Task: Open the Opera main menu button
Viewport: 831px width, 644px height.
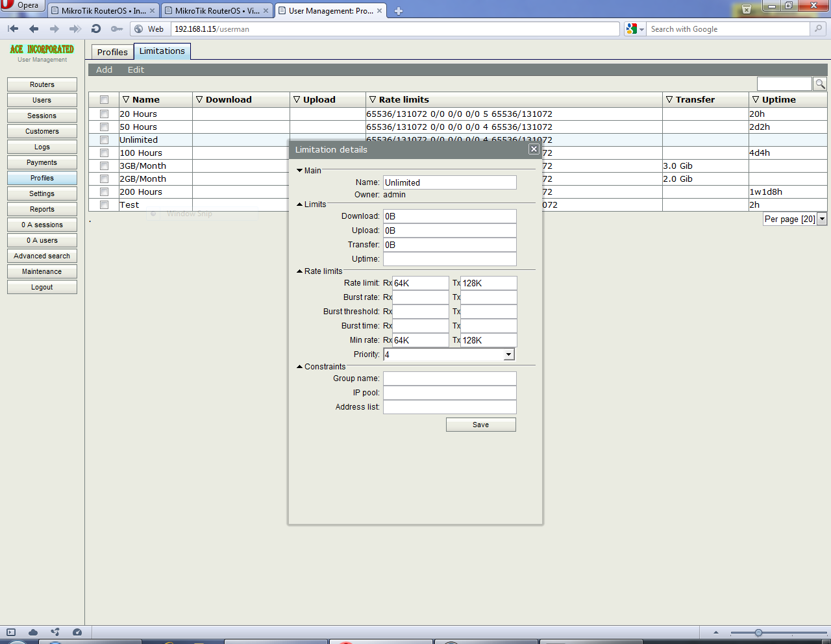Action: click(21, 5)
